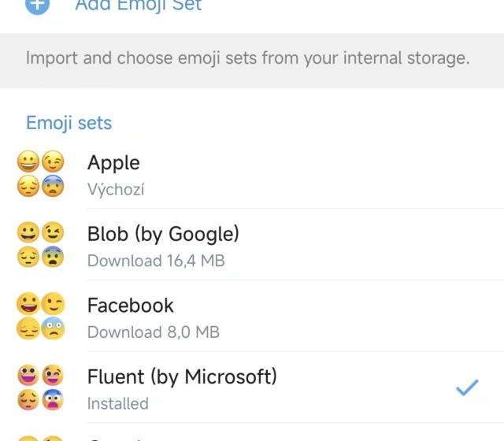Screen dimensions: 504x441
Task: Tap the grinning face in Apple preview
Action: (29, 162)
